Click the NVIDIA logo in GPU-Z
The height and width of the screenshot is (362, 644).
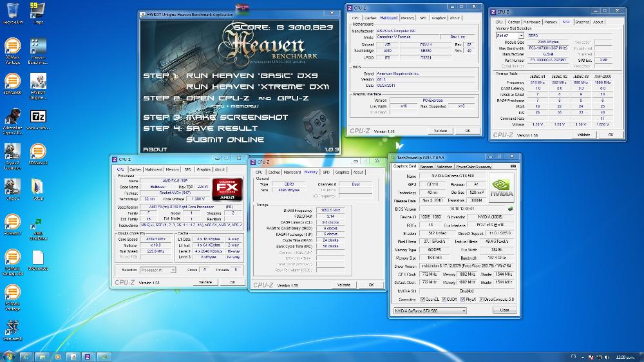[x=501, y=188]
